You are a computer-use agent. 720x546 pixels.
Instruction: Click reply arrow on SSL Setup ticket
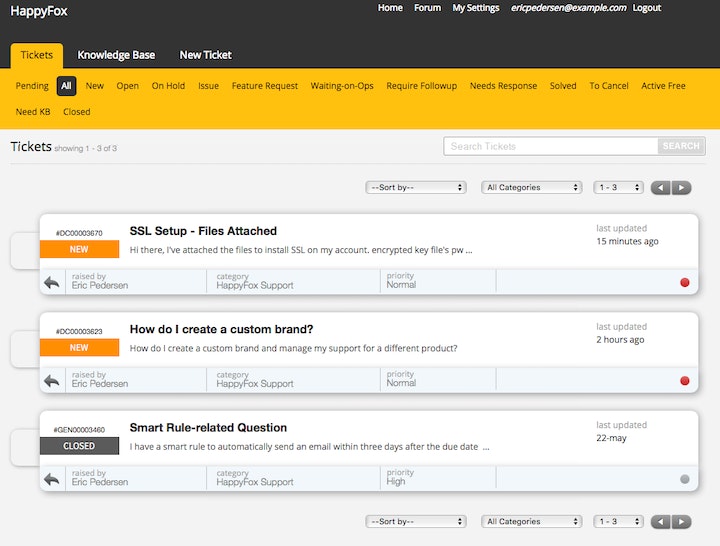pos(52,282)
